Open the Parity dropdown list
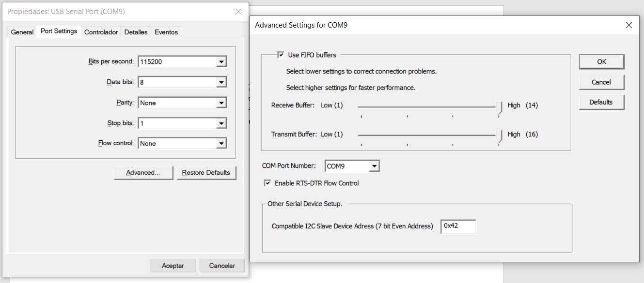 [221, 103]
